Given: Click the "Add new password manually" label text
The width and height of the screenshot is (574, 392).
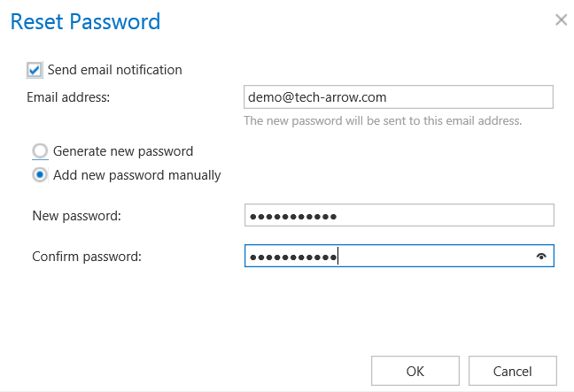Looking at the screenshot, I should click(137, 174).
